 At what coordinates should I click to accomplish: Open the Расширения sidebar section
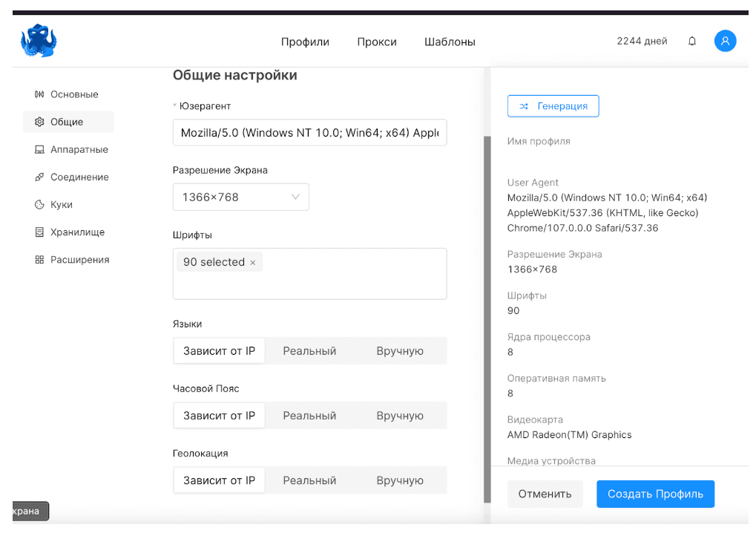coord(79,260)
